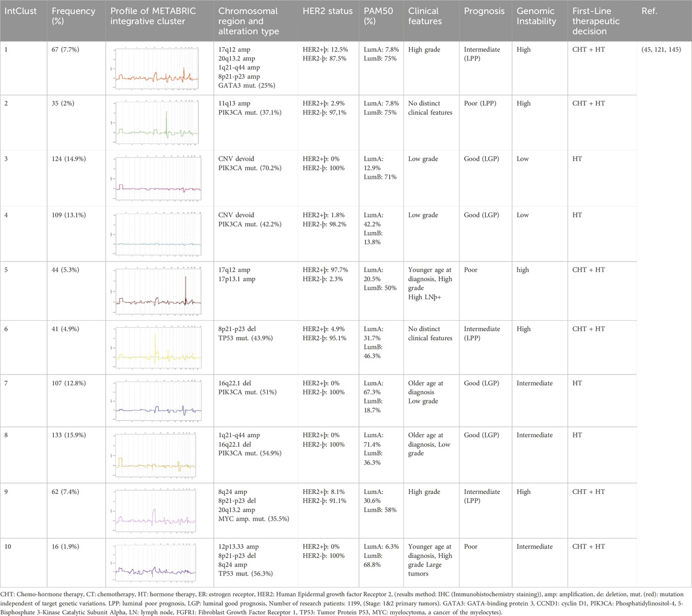Image resolution: width=692 pixels, height=616 pixels.
Task: Click the HER2+: 8.1% value
Action: [323, 492]
